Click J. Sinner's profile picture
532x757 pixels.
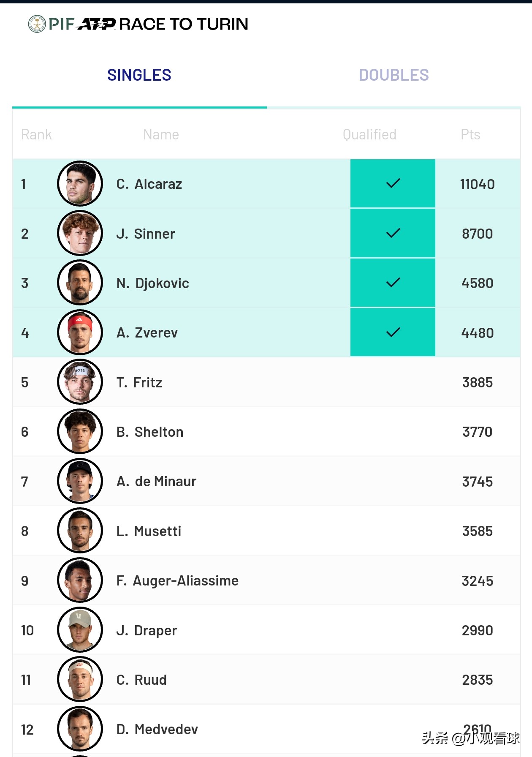pos(80,233)
